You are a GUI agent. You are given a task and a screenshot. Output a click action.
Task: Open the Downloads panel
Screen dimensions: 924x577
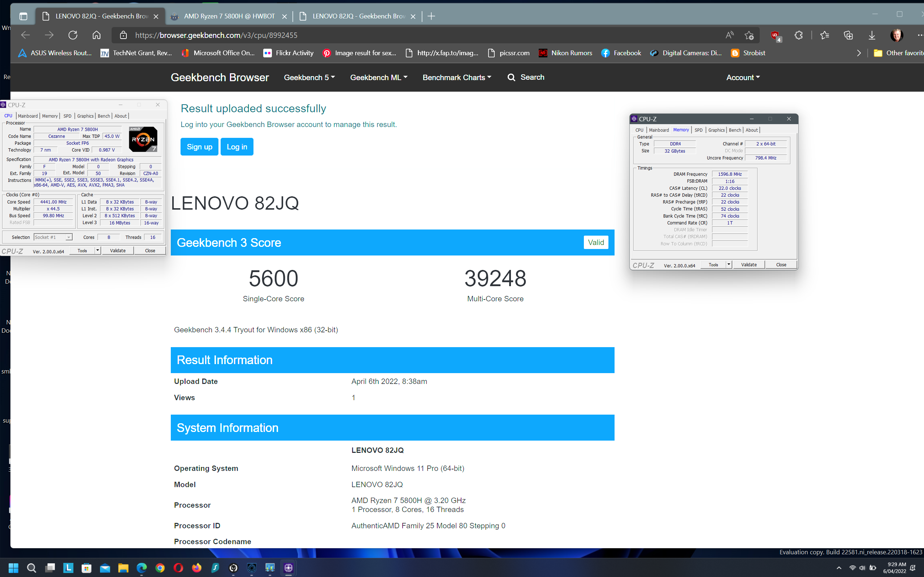872,35
